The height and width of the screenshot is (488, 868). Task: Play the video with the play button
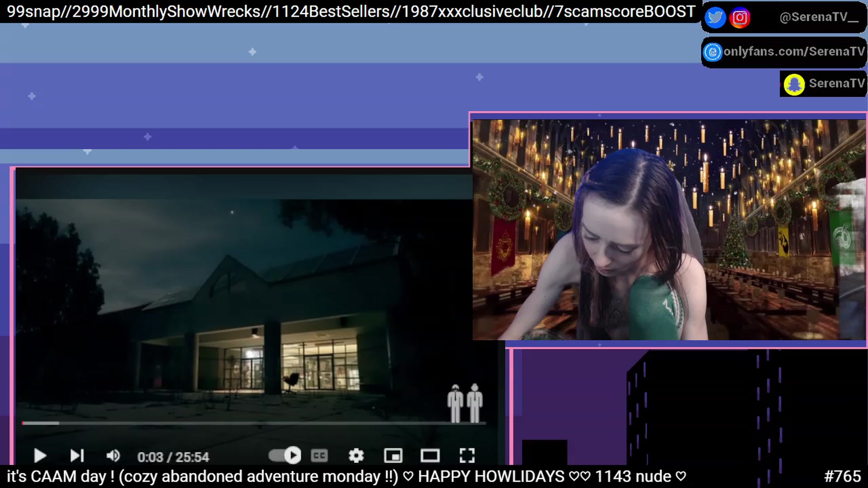click(40, 455)
